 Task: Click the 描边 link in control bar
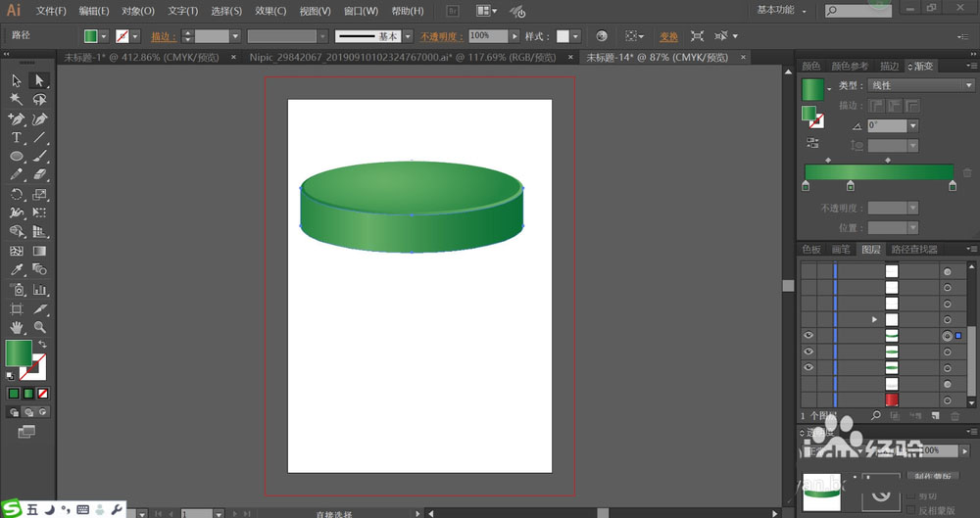(x=164, y=37)
